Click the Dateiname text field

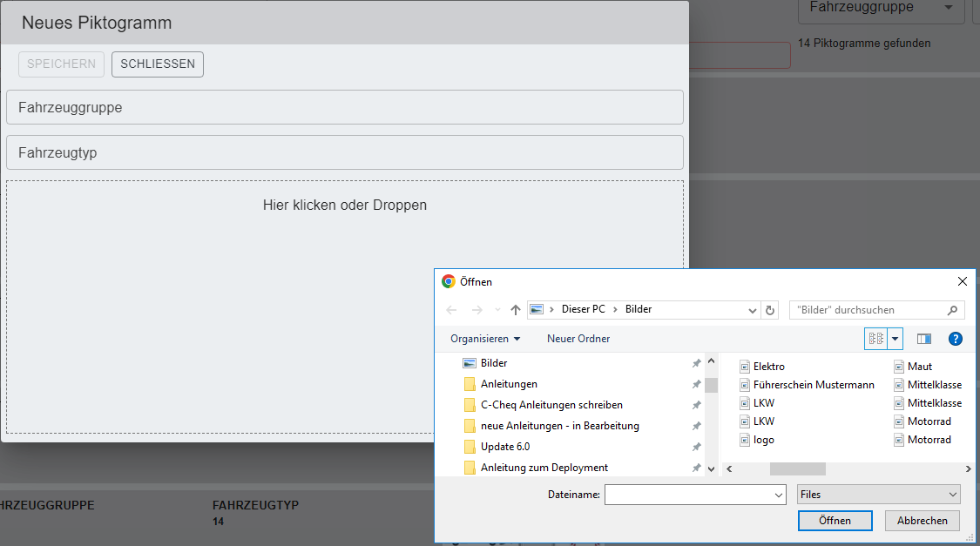(x=688, y=495)
